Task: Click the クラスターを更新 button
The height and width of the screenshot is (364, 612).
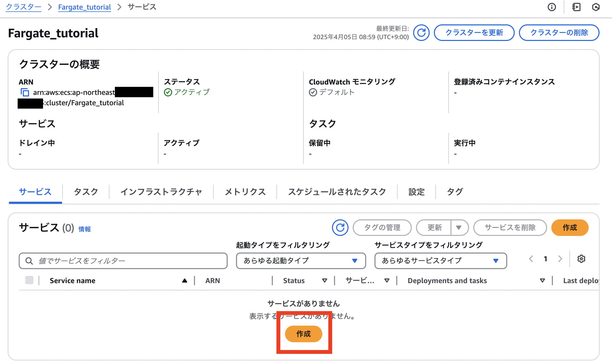Action: tap(474, 33)
